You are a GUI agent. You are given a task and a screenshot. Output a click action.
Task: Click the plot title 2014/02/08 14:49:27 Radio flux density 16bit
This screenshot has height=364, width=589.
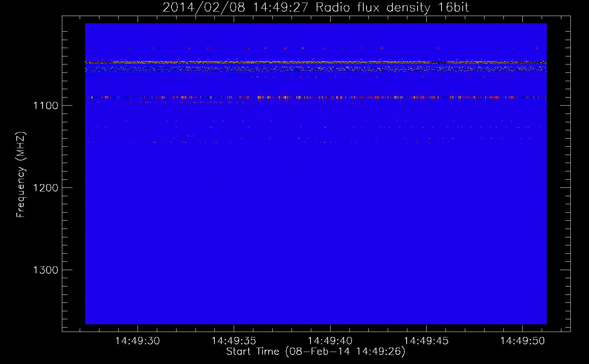click(316, 7)
